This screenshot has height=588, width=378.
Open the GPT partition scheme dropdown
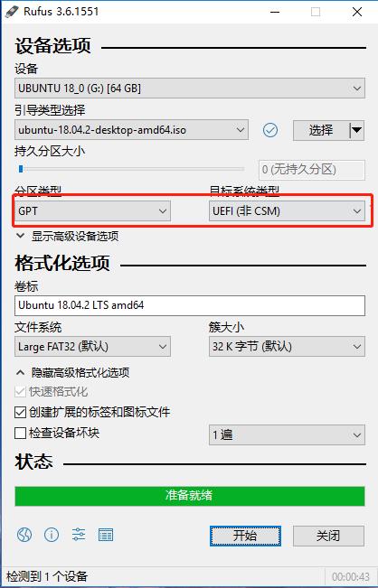point(92,210)
